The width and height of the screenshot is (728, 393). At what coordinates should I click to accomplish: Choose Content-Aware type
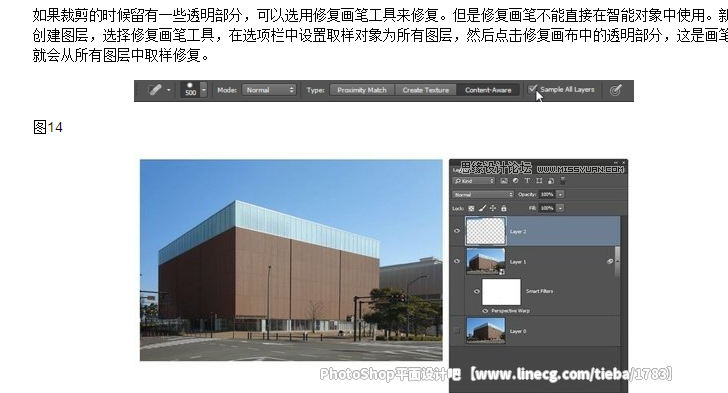pos(488,90)
